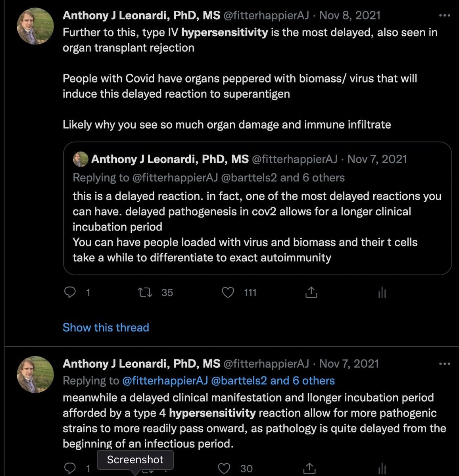459x476 pixels.
Task: Open the Nov 8, 2021 timestamp link
Action: coord(350,15)
